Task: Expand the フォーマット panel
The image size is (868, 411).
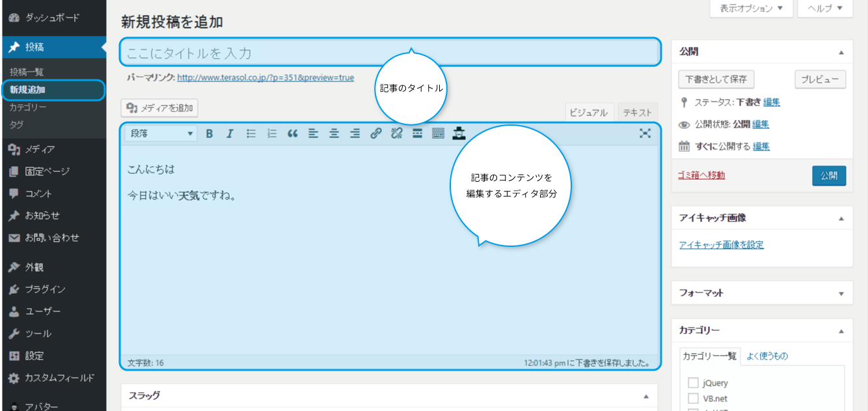Action: 841,293
